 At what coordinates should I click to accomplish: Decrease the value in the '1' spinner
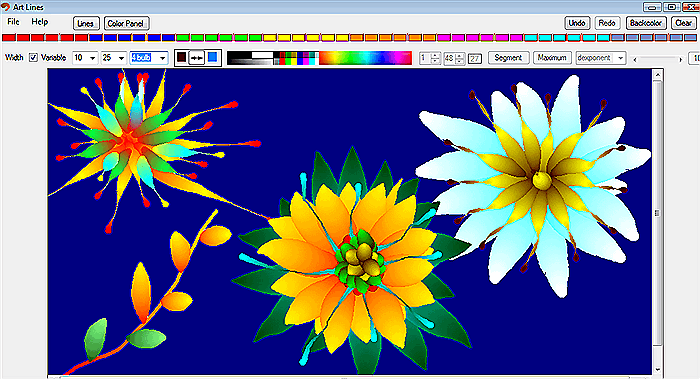[x=436, y=61]
